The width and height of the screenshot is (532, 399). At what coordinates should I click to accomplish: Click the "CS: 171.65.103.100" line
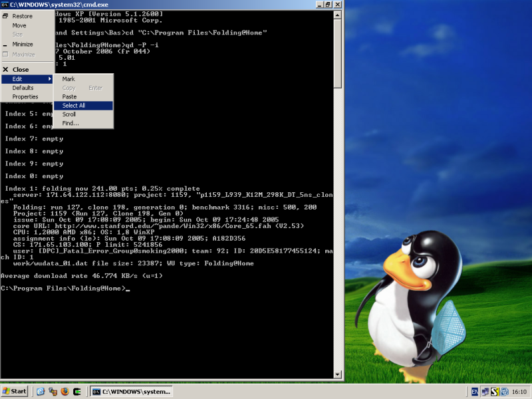coord(88,245)
